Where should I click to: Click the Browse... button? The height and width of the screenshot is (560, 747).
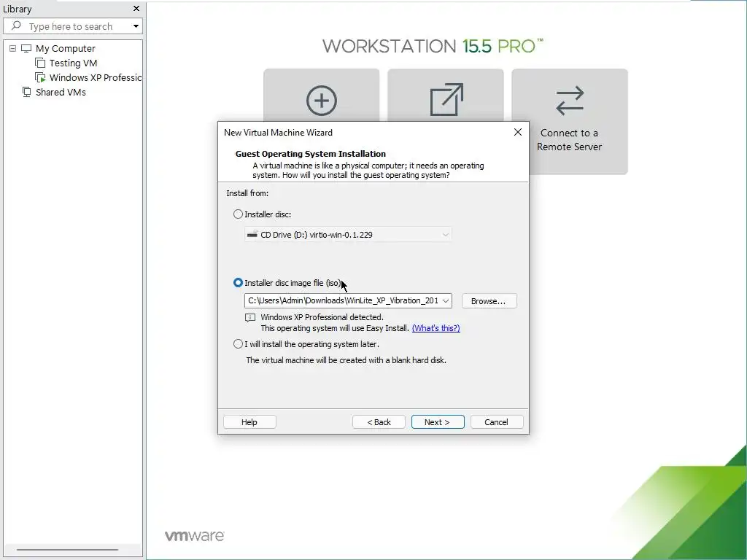489,301
